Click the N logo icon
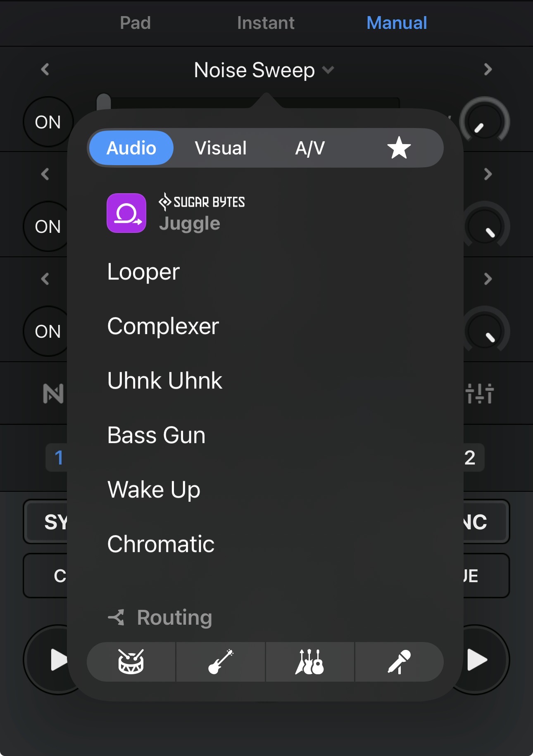 tap(53, 393)
